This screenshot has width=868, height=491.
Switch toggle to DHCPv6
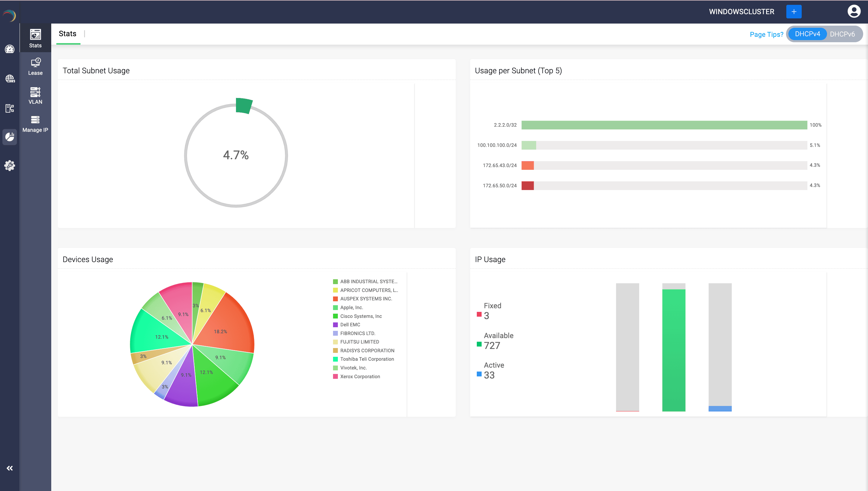(842, 34)
